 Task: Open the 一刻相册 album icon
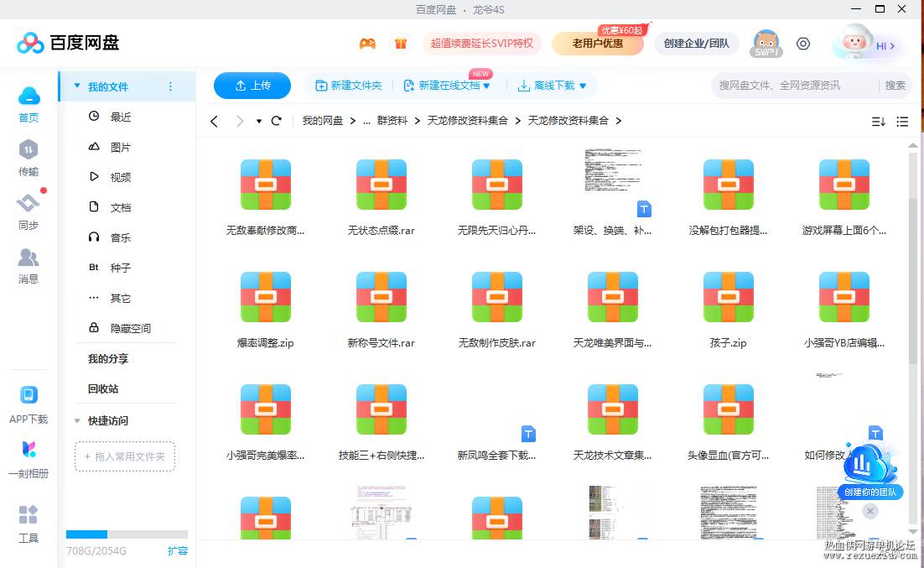pos(29,459)
